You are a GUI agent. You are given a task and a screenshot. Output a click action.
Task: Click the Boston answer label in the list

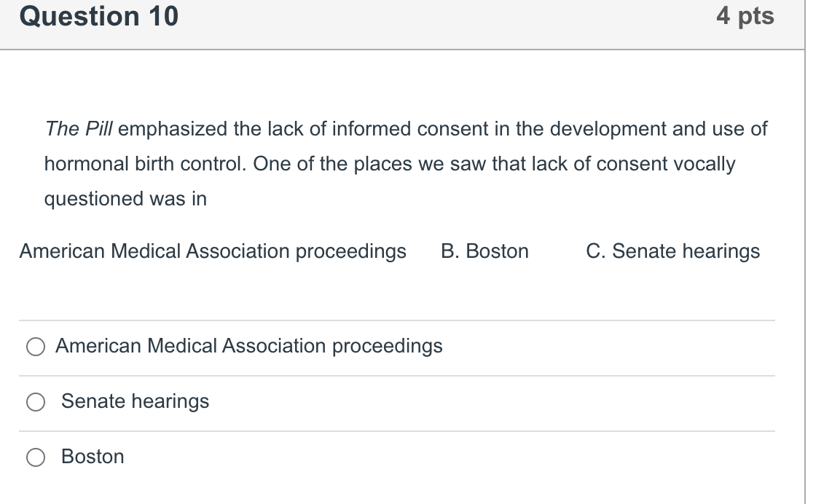point(93,457)
